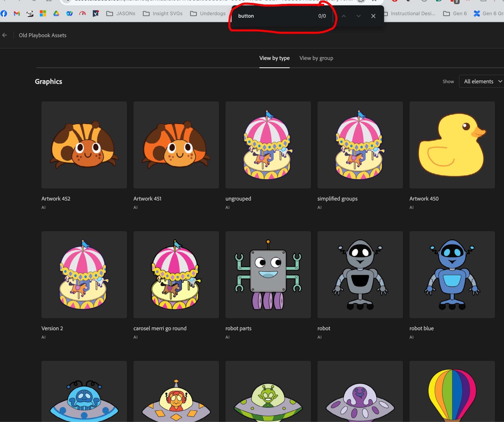Select the View by type tab
This screenshot has width=504, height=422.
tap(274, 58)
